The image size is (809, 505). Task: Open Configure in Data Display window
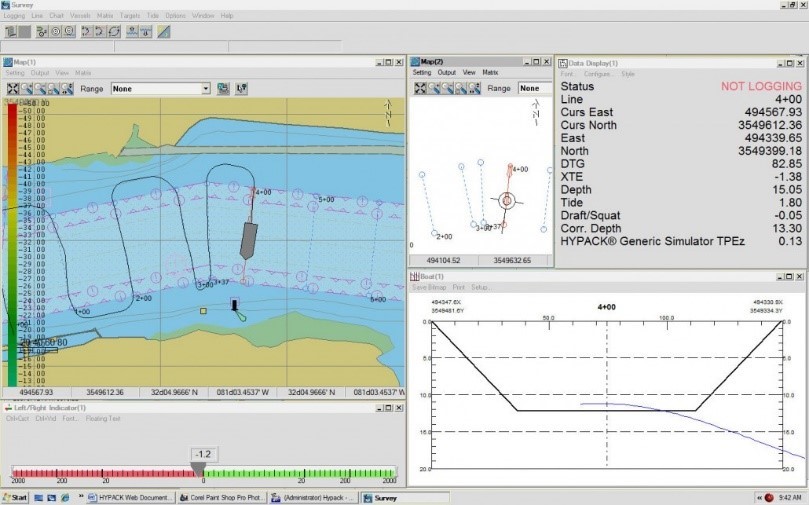(597, 74)
